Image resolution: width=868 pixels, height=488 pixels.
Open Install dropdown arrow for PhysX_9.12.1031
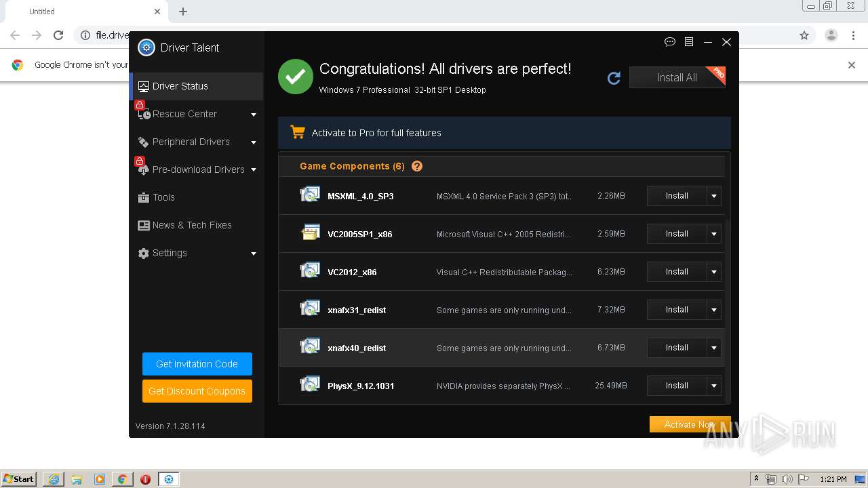pos(714,386)
